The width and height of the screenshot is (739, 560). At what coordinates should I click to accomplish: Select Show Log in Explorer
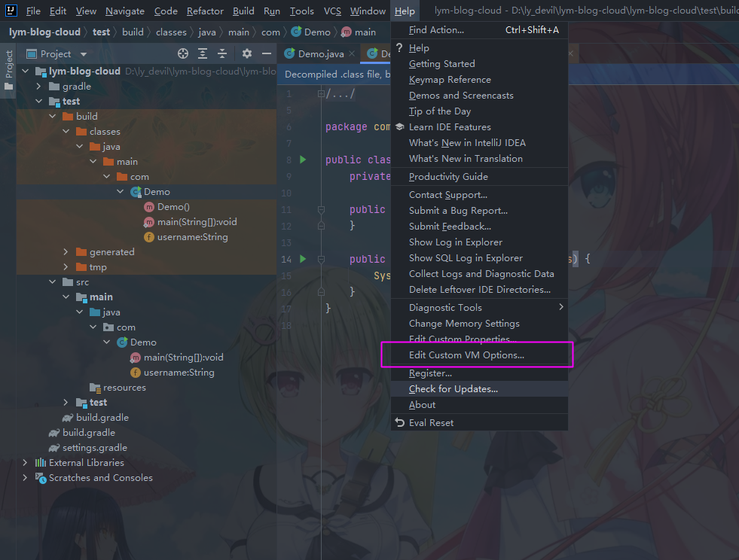coord(479,242)
